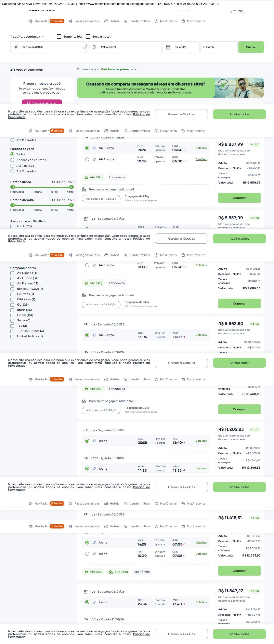
Task: Tick the Air France (42) airline filter
Action: 12,284
